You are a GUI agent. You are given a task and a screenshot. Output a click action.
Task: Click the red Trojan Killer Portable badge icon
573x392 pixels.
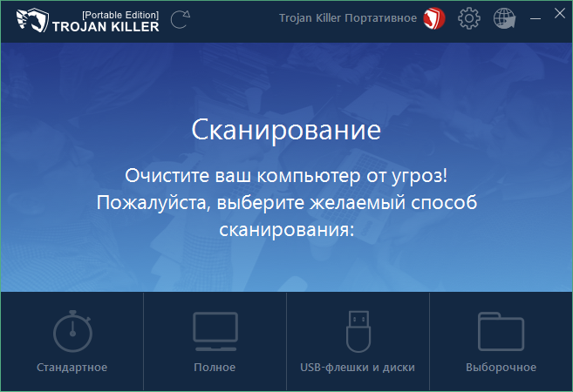pos(434,18)
